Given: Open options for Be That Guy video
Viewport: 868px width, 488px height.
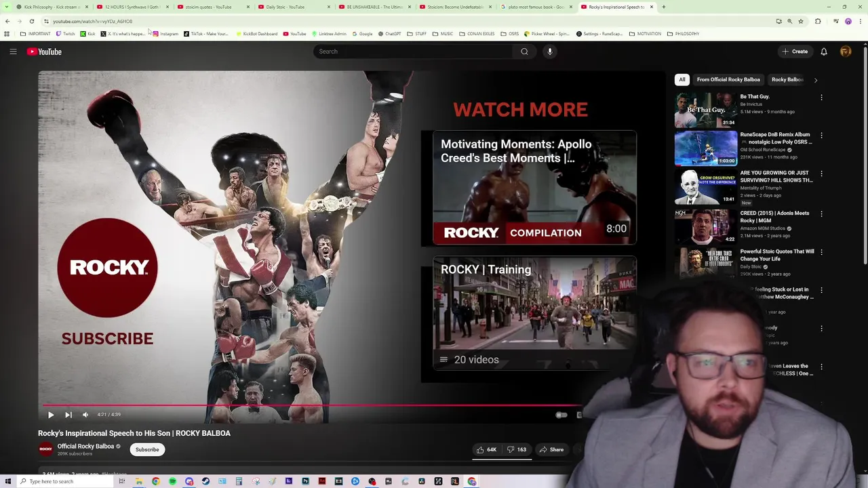Looking at the screenshot, I should (x=821, y=97).
